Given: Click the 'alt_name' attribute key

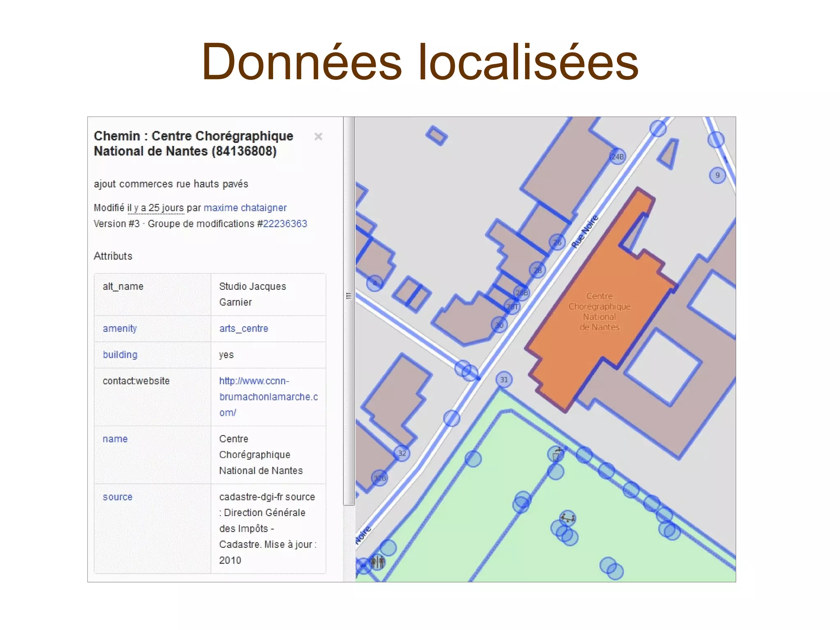Looking at the screenshot, I should coord(123,286).
